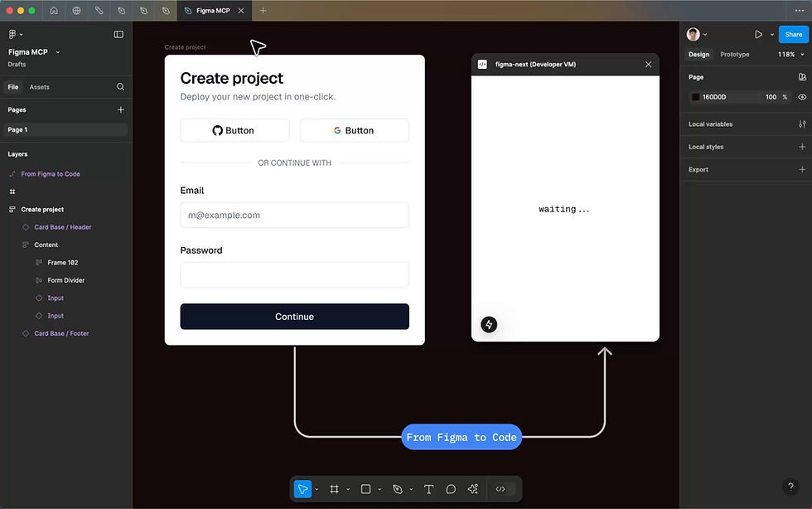
Task: Select the Pen tool in toolbar
Action: (398, 489)
